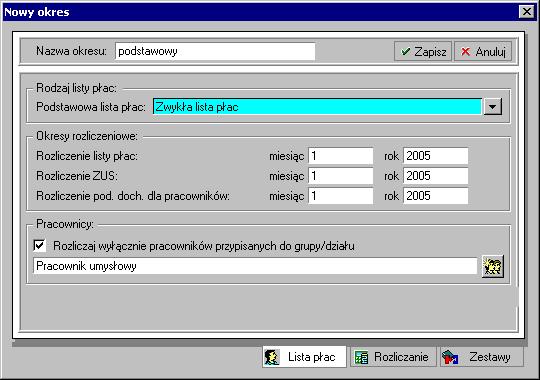Select the Zwykła lista płac combo field
Screen dimensions: 540x380
pyautogui.click(x=317, y=107)
